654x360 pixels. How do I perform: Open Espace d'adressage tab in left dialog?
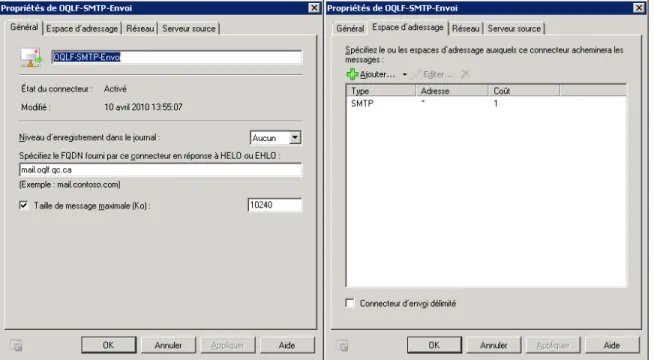pos(82,28)
